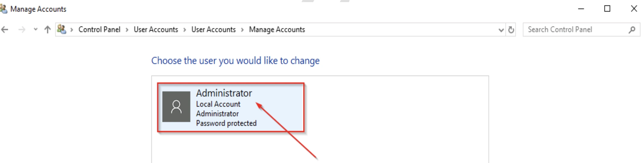Click the search magnifier icon
644x163 pixels.
(632, 29)
